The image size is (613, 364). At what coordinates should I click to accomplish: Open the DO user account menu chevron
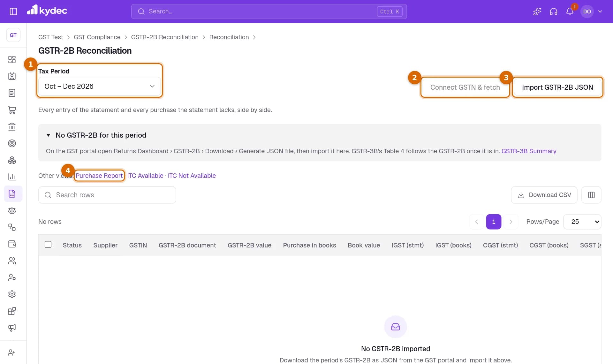600,11
